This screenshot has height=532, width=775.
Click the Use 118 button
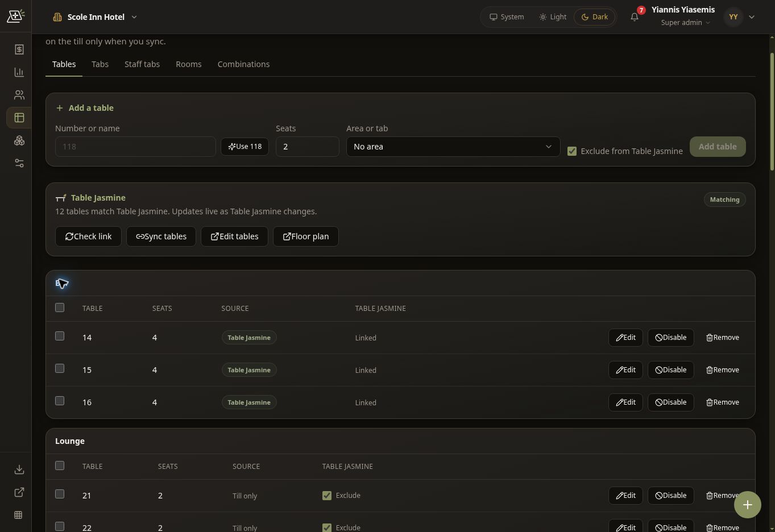pyautogui.click(x=244, y=147)
